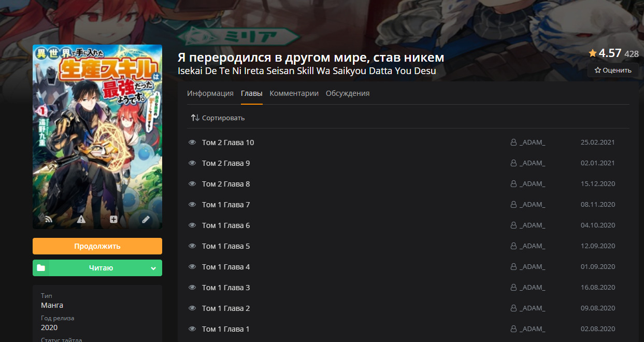This screenshot has height=342, width=644.
Task: Open the Оценить rating selector
Action: (613, 70)
